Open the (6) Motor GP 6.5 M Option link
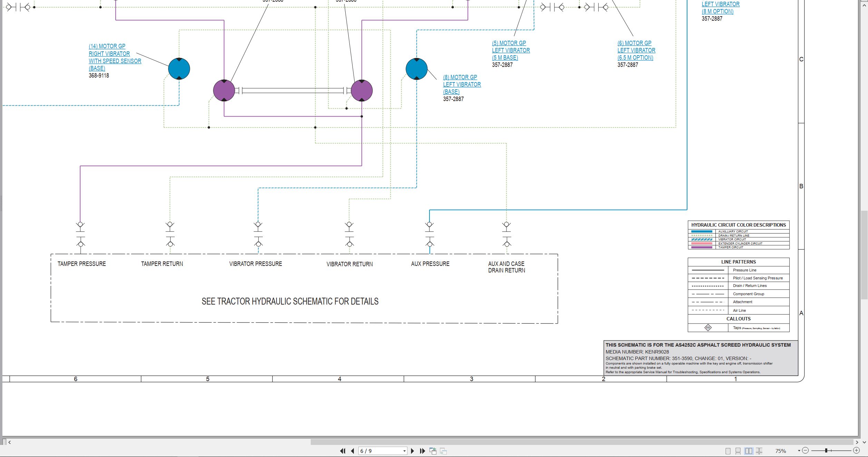Viewport: 868px width, 457px height. tap(636, 50)
